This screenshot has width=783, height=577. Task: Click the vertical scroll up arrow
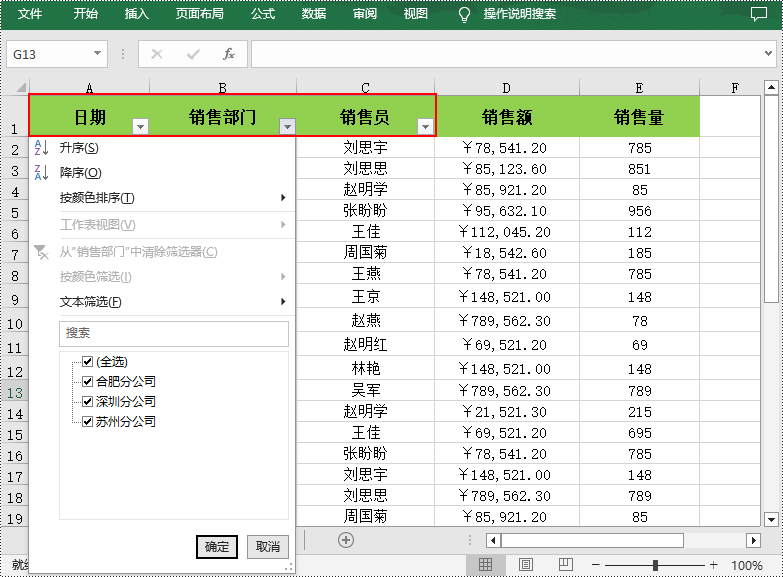pos(771,87)
